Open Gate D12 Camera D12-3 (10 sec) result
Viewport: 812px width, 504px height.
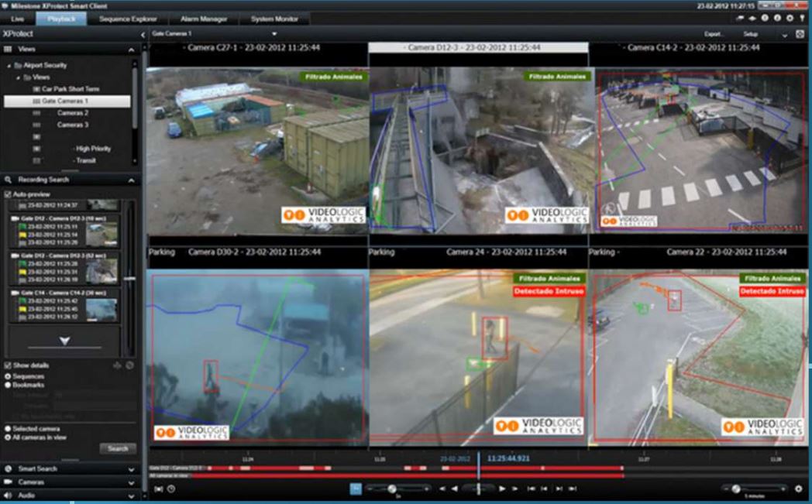coord(65,231)
